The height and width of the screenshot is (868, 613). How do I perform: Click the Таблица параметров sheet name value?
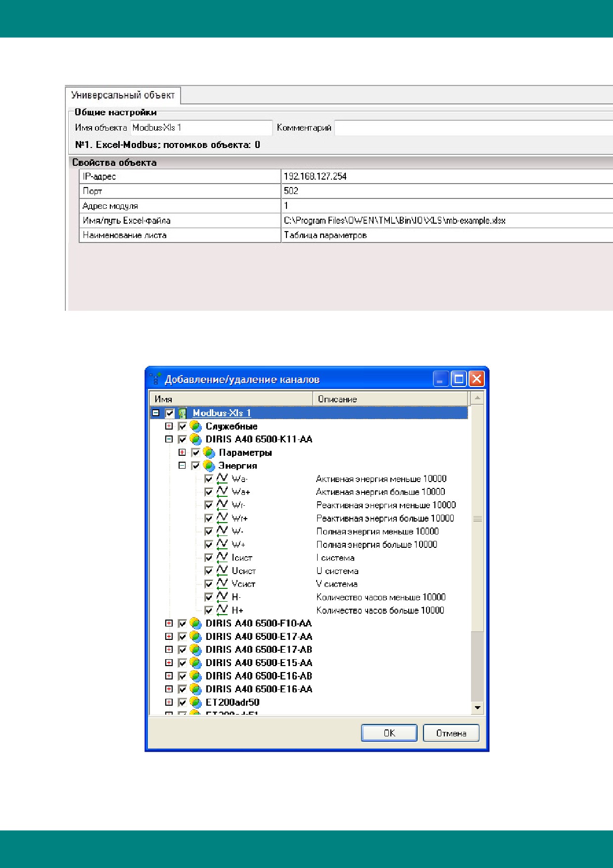click(325, 235)
